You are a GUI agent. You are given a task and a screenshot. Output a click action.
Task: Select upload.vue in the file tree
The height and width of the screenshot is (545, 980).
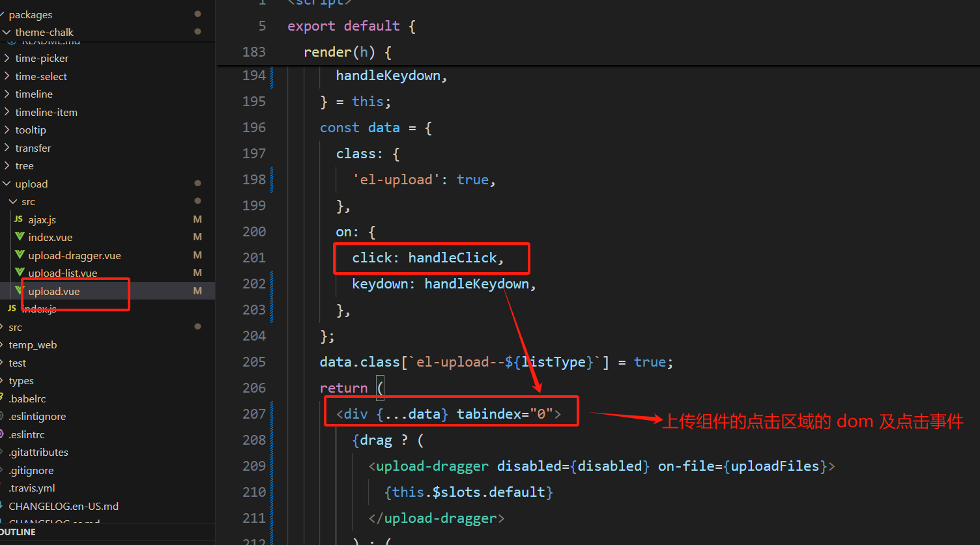tap(54, 291)
